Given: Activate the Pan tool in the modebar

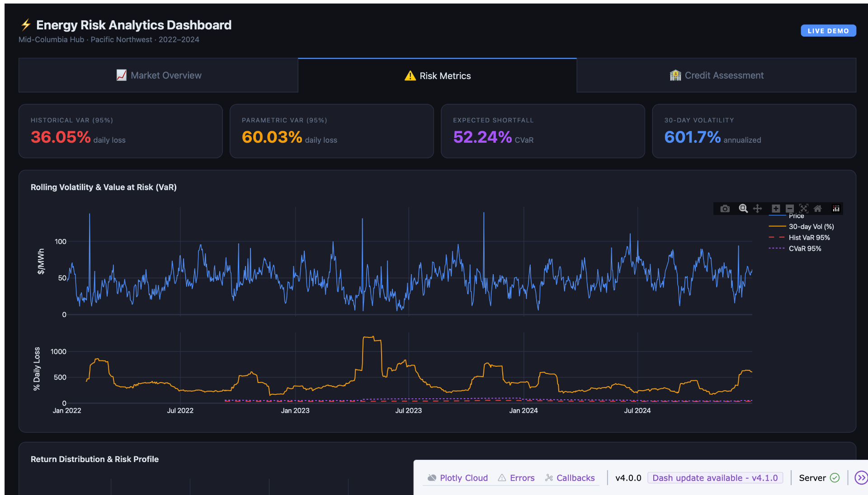Looking at the screenshot, I should tap(758, 209).
